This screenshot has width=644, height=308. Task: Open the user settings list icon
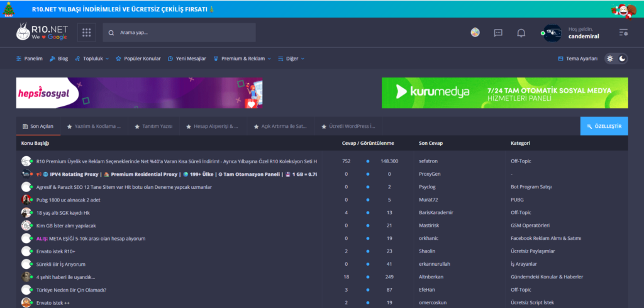(x=623, y=33)
